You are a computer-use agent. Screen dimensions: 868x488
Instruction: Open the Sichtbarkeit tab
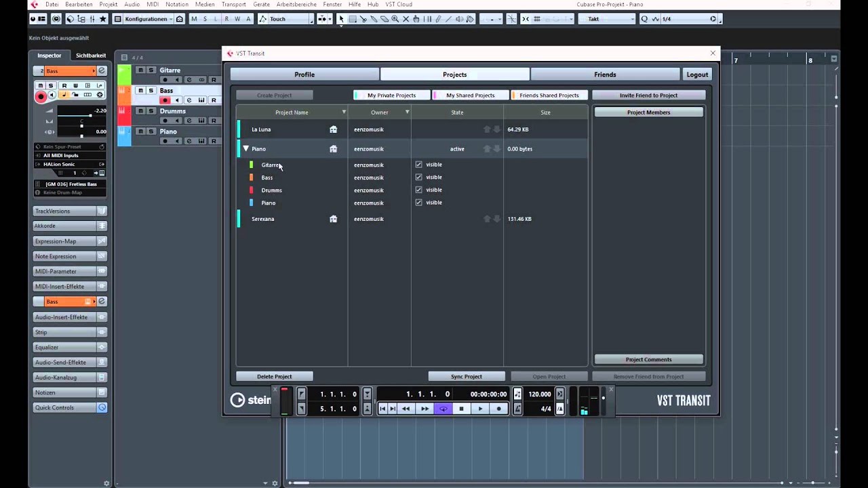click(x=91, y=56)
